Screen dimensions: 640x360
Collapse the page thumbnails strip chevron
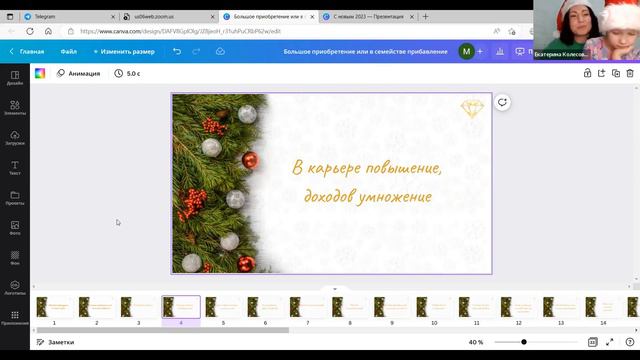point(335,289)
